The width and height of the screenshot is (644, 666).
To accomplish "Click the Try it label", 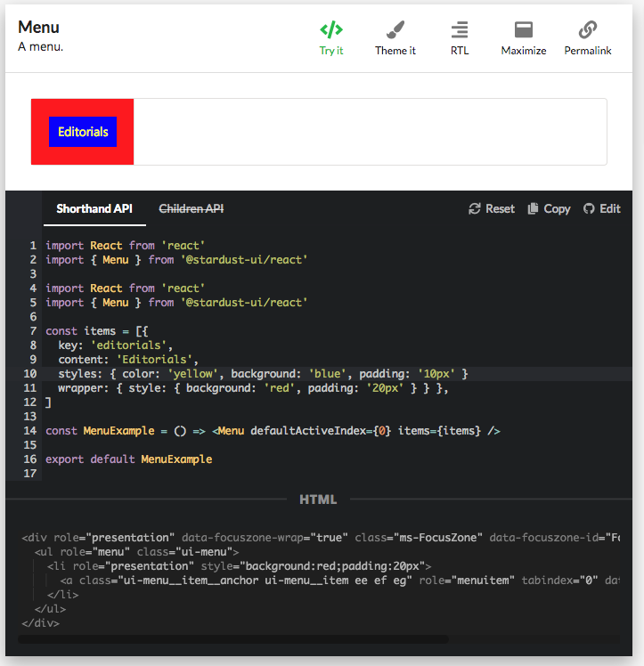I will [331, 51].
